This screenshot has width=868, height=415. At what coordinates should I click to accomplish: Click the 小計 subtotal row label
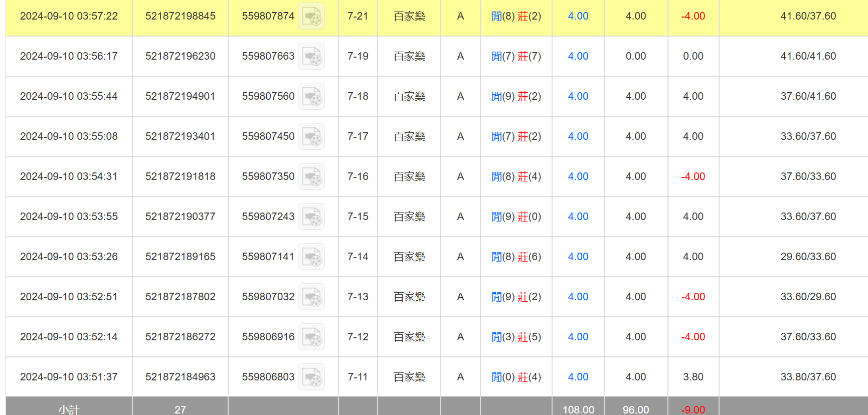point(69,409)
